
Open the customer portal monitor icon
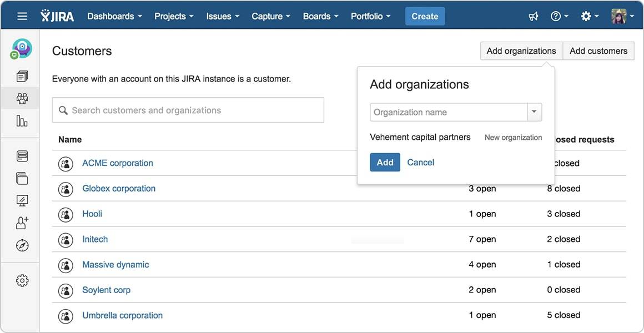point(22,200)
